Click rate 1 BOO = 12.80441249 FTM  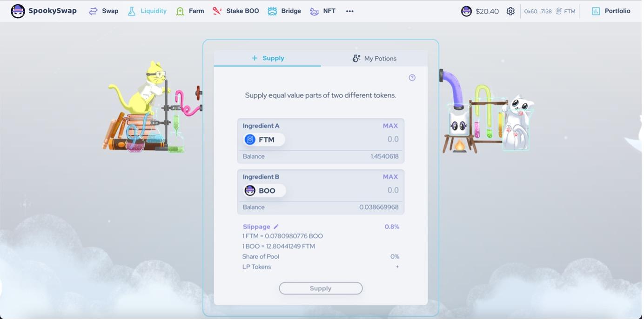pyautogui.click(x=279, y=246)
